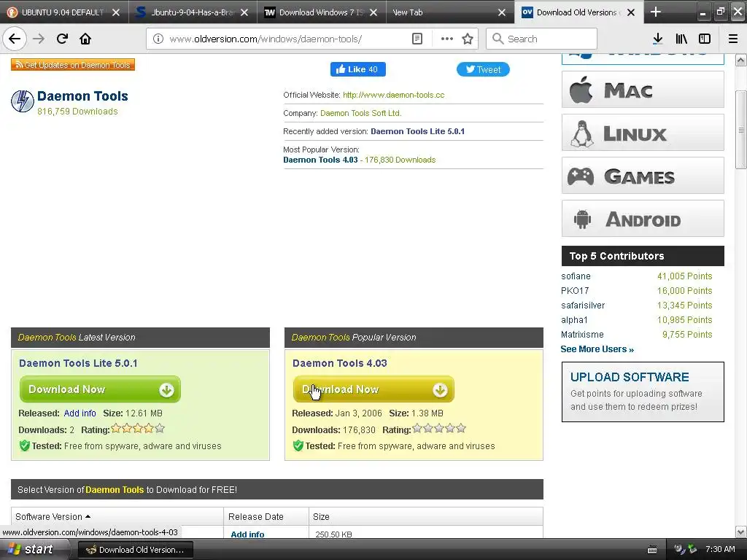Click the Linux penguin icon
This screenshot has height=560, width=747.
tap(581, 133)
